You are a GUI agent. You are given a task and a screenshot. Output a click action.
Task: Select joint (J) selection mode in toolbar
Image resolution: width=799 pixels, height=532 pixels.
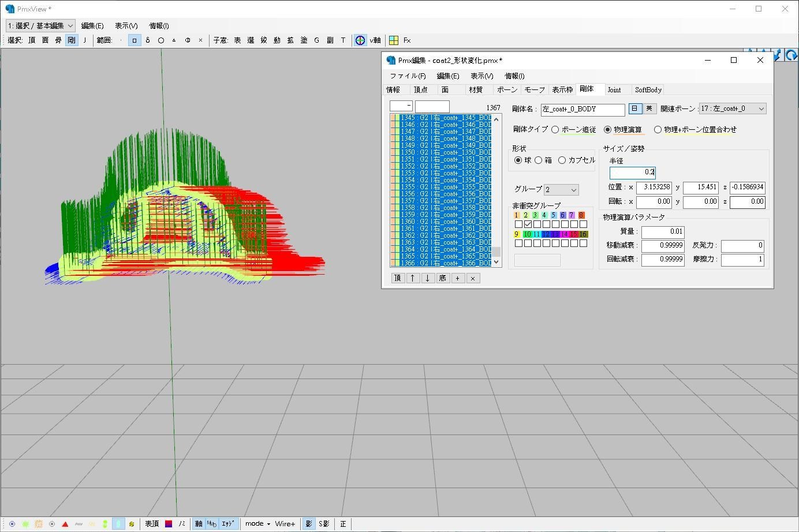[85, 40]
